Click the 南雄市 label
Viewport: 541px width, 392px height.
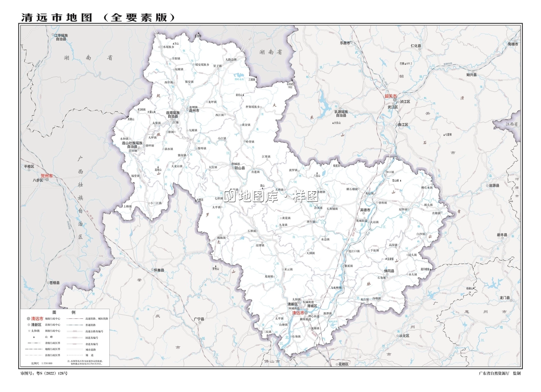point(513,44)
